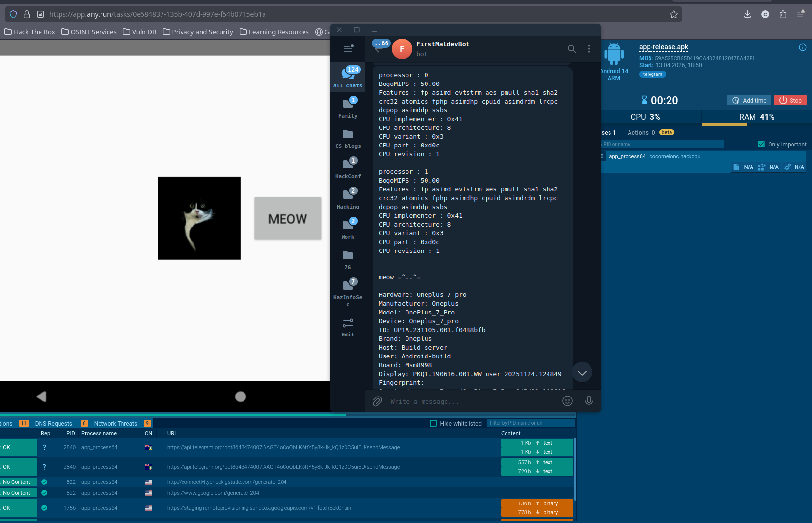Search within the FirstMaldevBot chat
The width and height of the screenshot is (812, 523).
pos(571,49)
